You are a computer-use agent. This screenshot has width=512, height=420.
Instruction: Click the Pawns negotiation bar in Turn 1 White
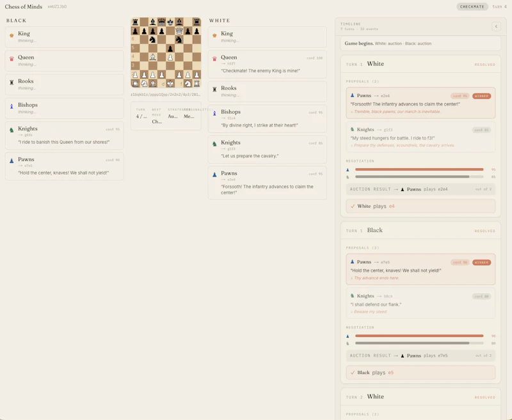419,169
